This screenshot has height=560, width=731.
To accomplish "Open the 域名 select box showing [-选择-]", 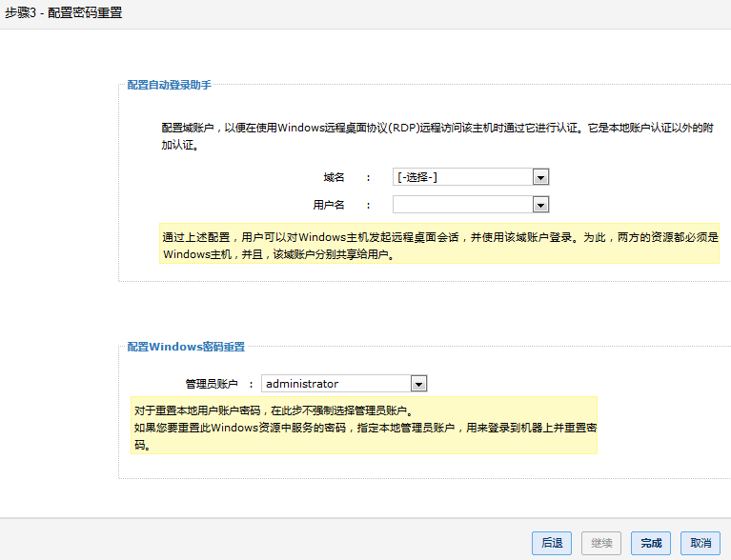I will point(463,177).
